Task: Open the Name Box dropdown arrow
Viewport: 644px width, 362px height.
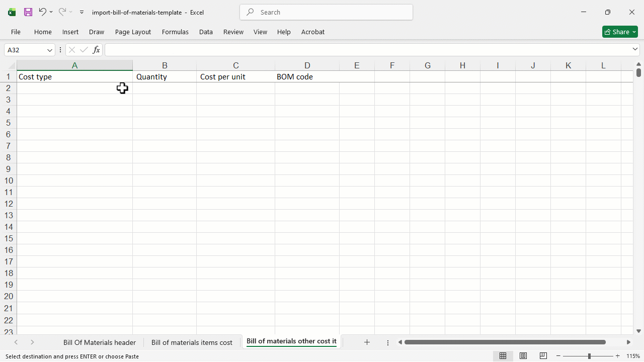Action: coord(50,50)
